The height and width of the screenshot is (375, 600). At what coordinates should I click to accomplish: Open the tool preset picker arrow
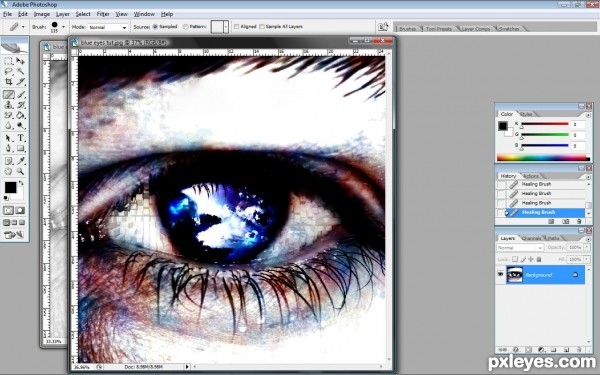click(x=23, y=27)
